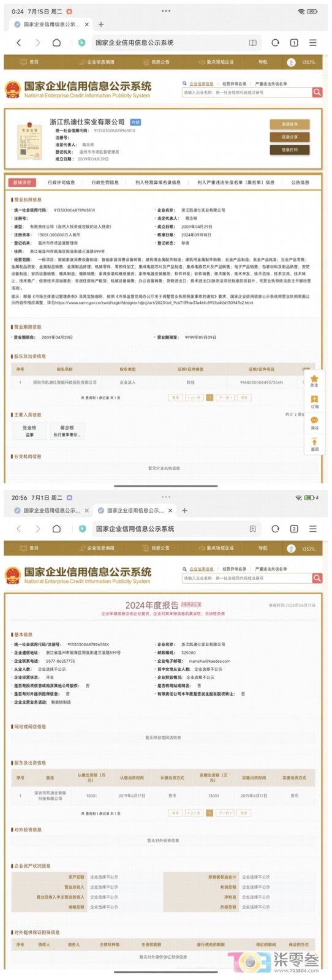Open tab switcher showing 2 tabs
Viewport: 332px width, 980px height.
294,529
